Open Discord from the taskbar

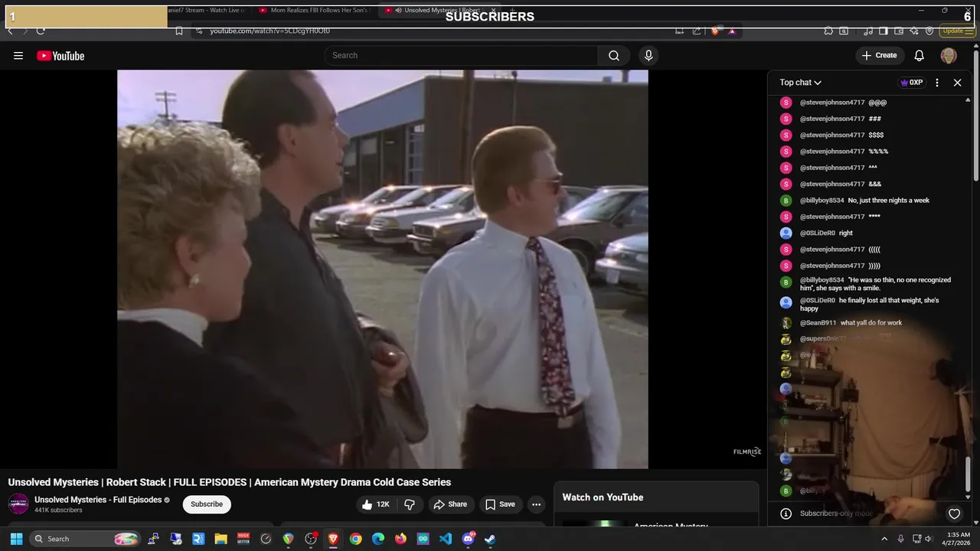point(468,539)
